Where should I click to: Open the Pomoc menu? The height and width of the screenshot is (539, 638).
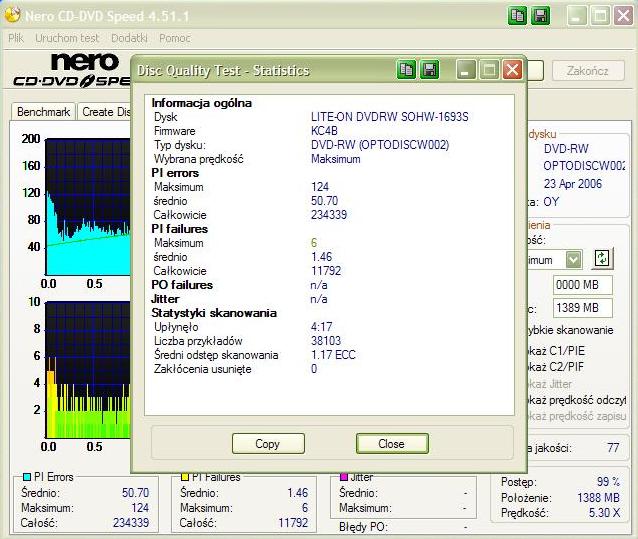click(175, 38)
